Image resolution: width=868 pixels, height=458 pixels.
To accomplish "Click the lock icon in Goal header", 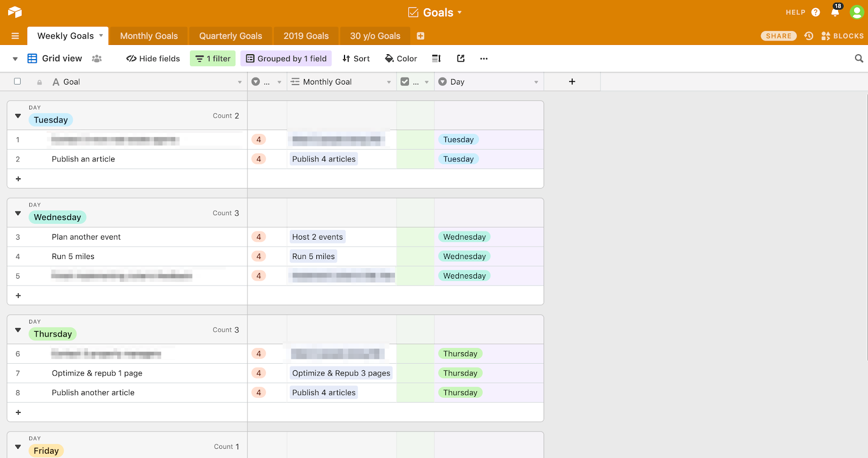I will pos(40,82).
